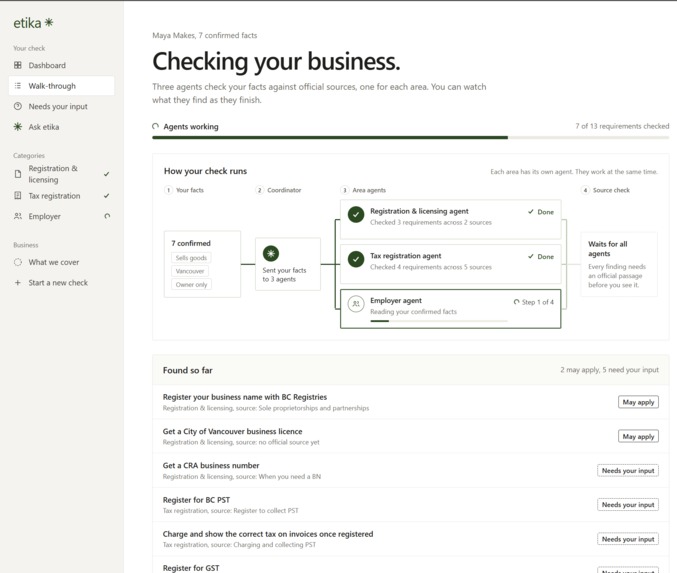
Task: Click the Maya Makes, 7 confirmed facts text
Action: click(x=205, y=35)
